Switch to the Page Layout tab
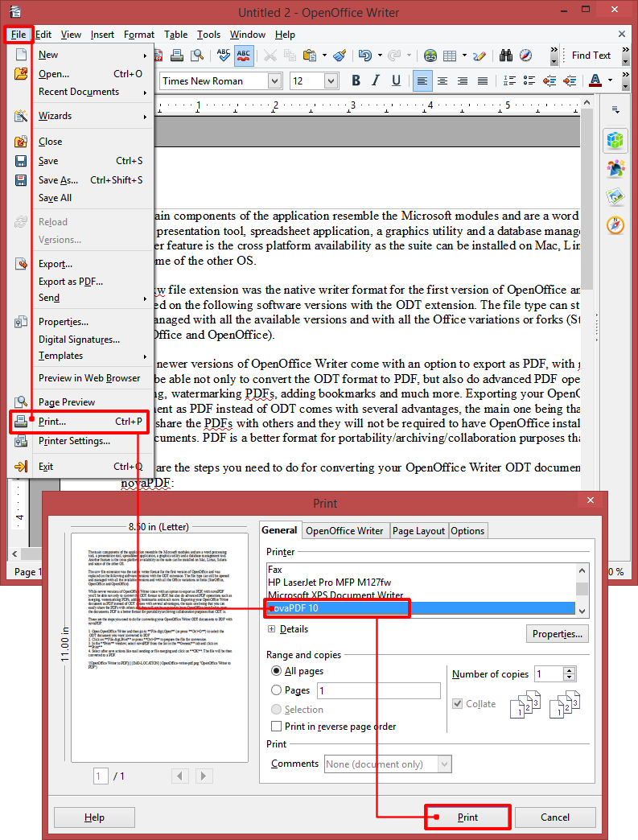This screenshot has width=638, height=840. (x=418, y=531)
